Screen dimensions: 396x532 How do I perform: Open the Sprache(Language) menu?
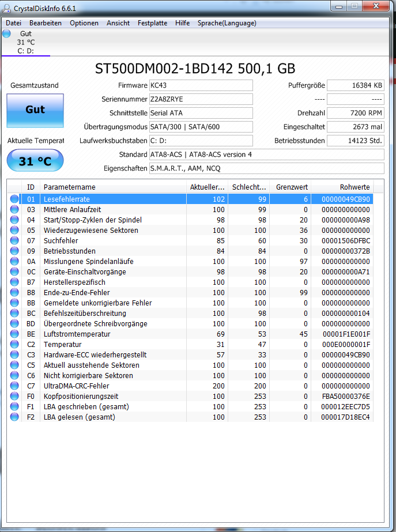(227, 23)
